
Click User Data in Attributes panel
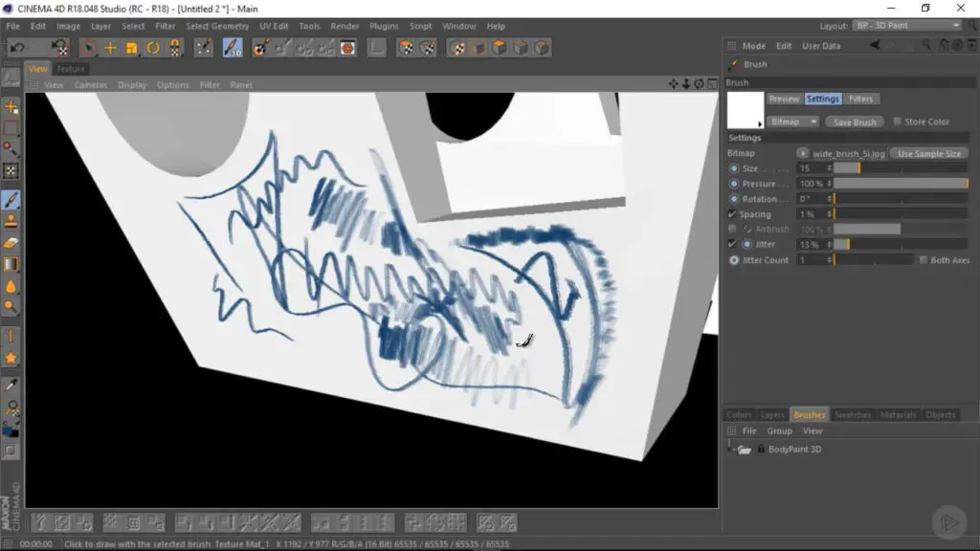pos(821,46)
